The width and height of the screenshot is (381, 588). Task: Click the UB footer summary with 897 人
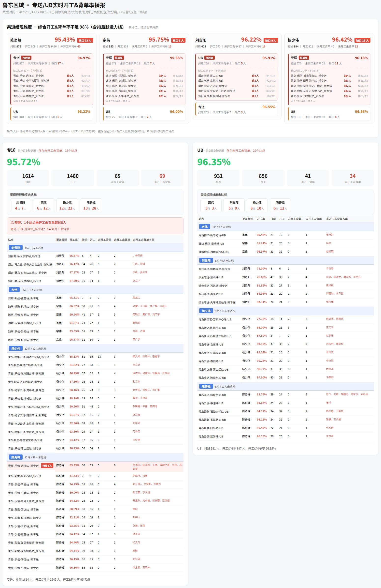click(236, 448)
